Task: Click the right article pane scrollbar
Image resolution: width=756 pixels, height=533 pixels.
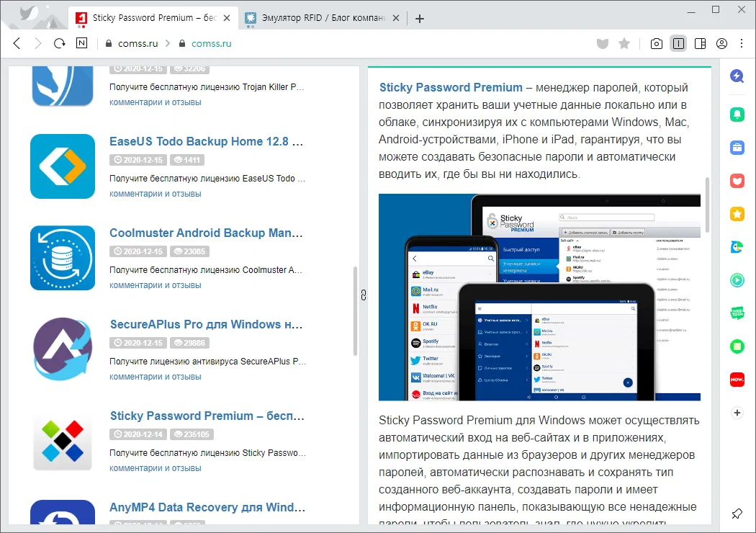Action: coord(707,205)
